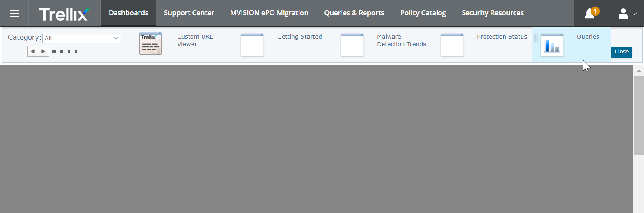Click the Getting Started label
Image resolution: width=644 pixels, height=213 pixels.
tap(299, 37)
